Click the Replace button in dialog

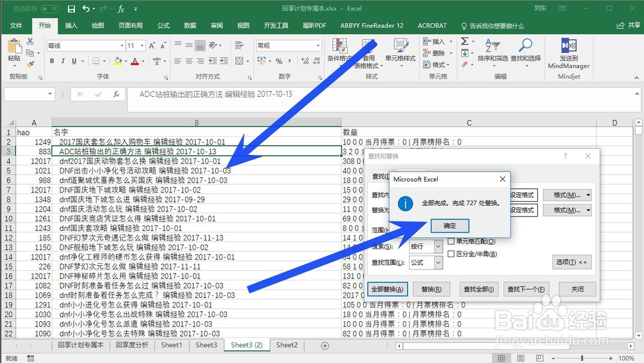431,289
